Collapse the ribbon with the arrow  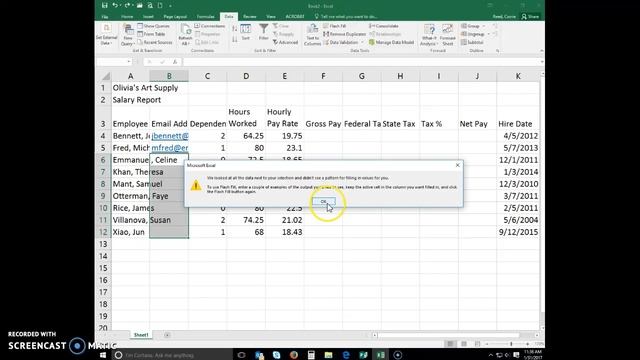tap(541, 51)
